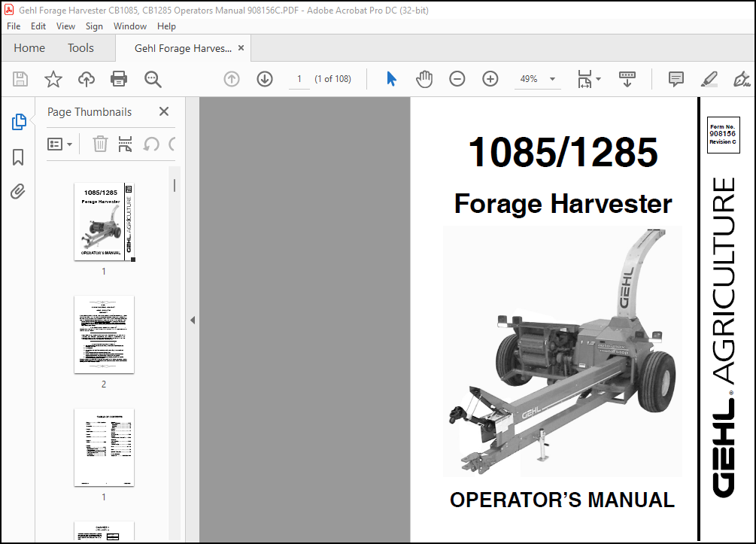
Task: Select the highlight text tool
Action: [x=709, y=79]
